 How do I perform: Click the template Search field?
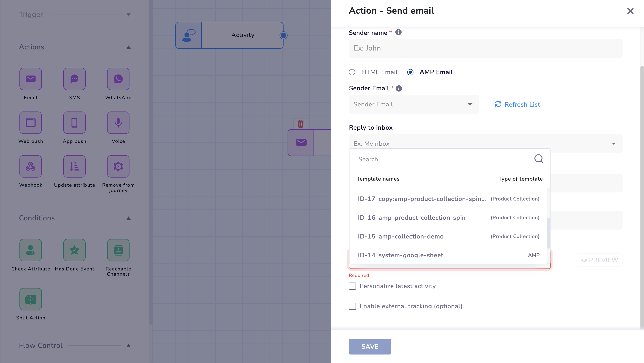pyautogui.click(x=449, y=159)
